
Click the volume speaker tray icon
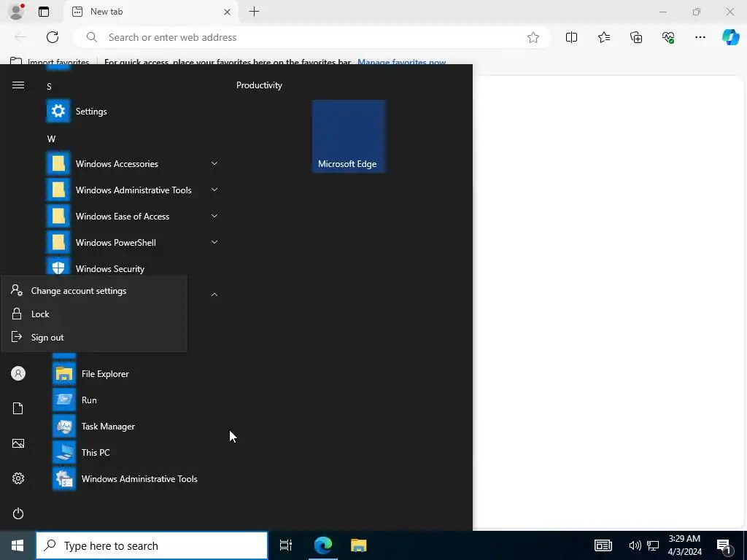click(x=635, y=545)
